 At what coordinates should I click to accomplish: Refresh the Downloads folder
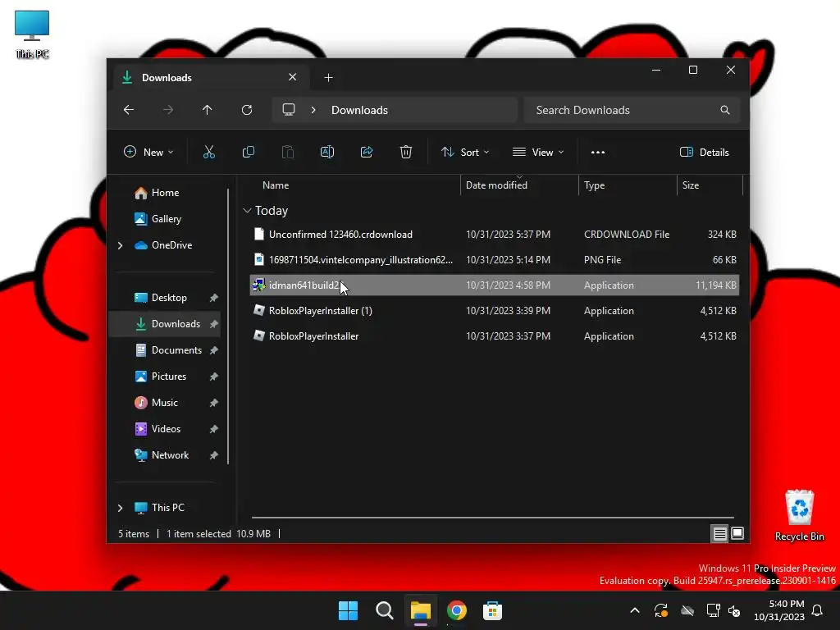click(x=246, y=110)
